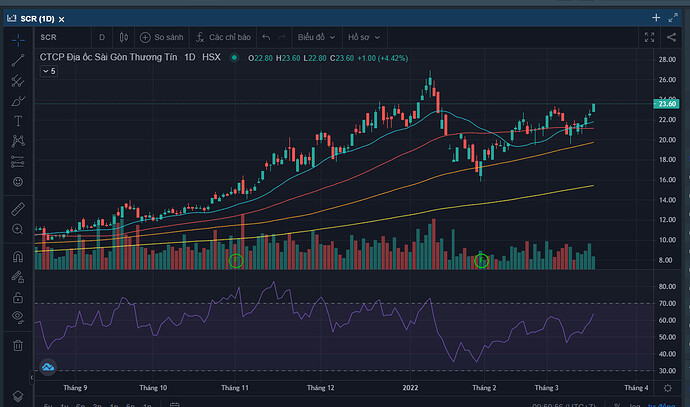
Task: Expand the collapsed indicators legend arrow
Action: [46, 72]
